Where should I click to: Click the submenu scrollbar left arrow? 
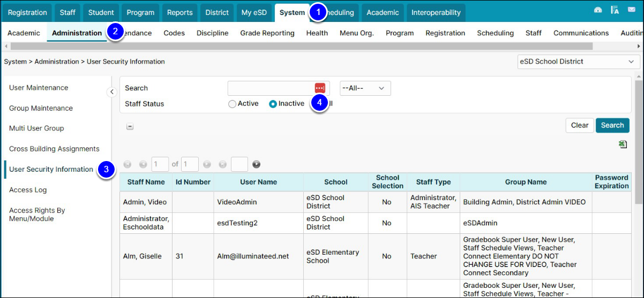(x=5, y=47)
